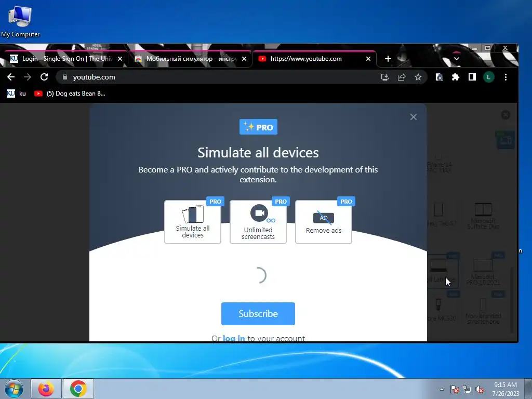Choose Microsoft Surface Duo device
This screenshot has height=399, width=532.
(483, 216)
